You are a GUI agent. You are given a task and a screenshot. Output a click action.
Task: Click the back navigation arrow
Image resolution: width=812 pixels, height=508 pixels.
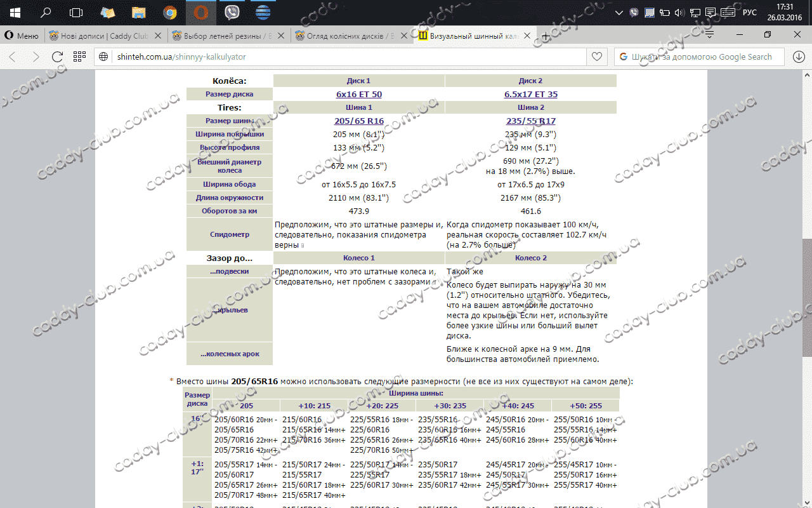13,57
